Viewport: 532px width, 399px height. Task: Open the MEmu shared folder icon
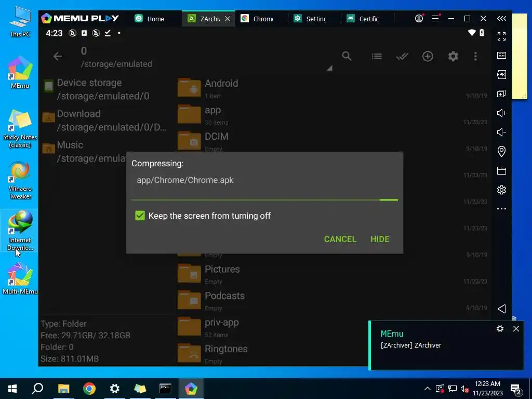coord(501,170)
